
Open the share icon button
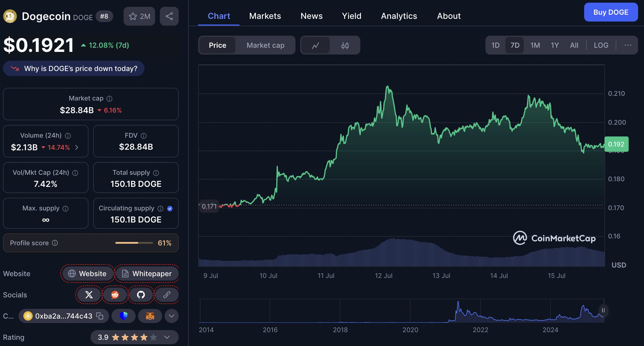coord(169,16)
